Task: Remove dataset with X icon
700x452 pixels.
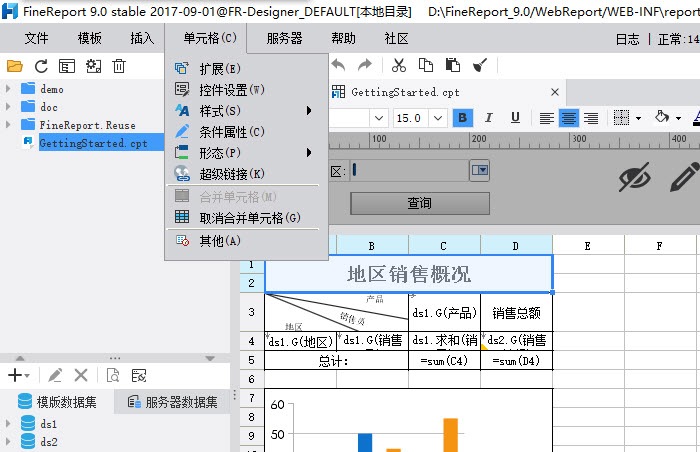Action: click(x=81, y=375)
